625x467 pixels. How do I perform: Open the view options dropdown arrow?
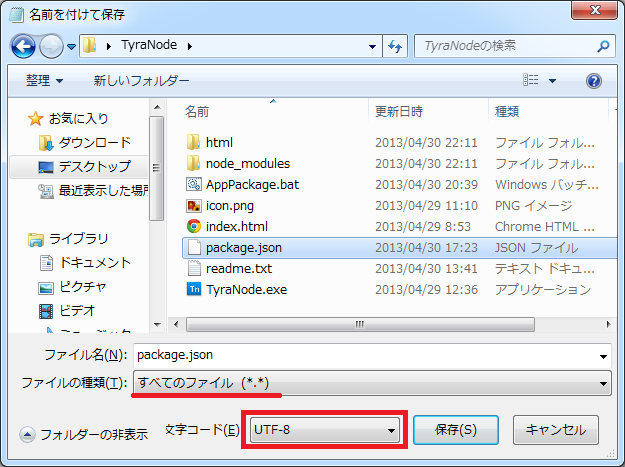point(552,80)
